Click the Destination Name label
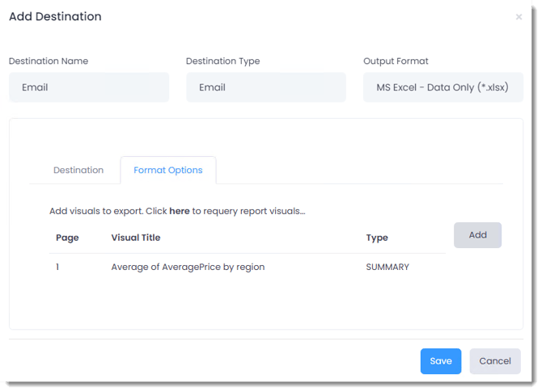 (x=49, y=61)
